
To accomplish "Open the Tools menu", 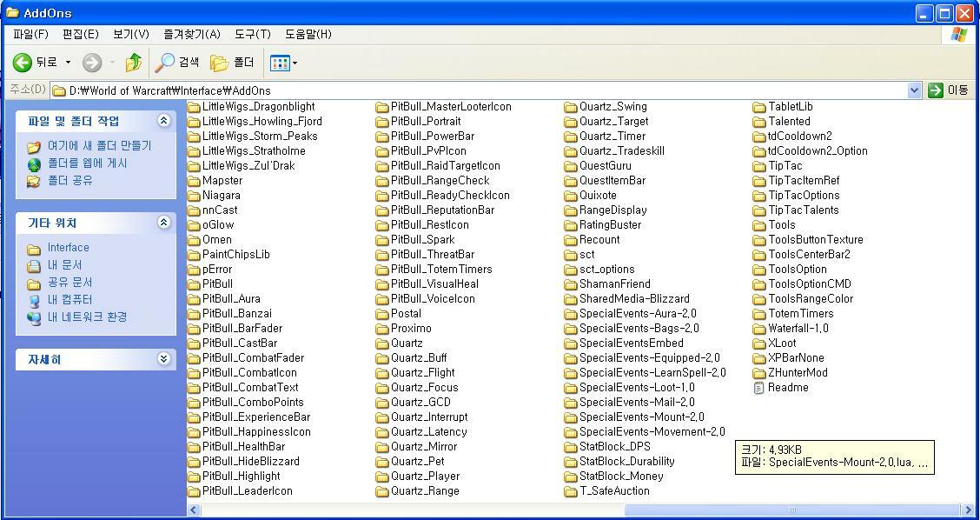I will pos(252,34).
